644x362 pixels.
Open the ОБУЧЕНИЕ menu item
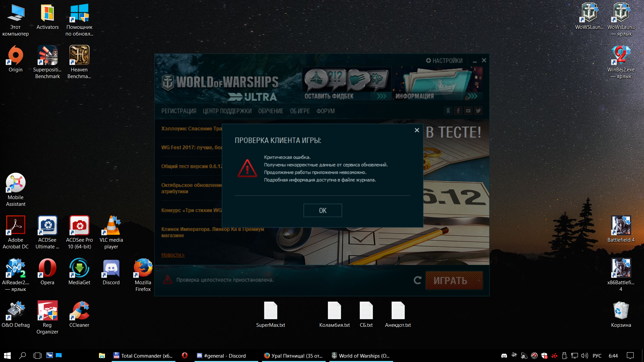click(271, 111)
